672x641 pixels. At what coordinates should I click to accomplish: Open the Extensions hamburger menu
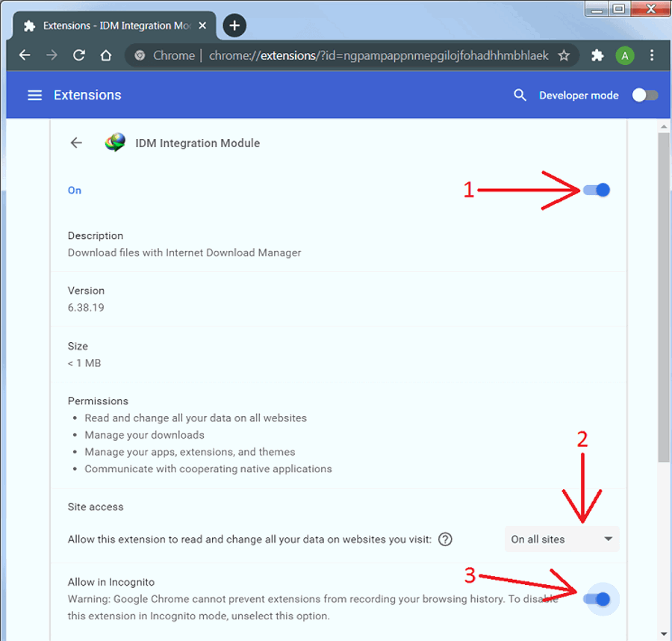coord(34,95)
